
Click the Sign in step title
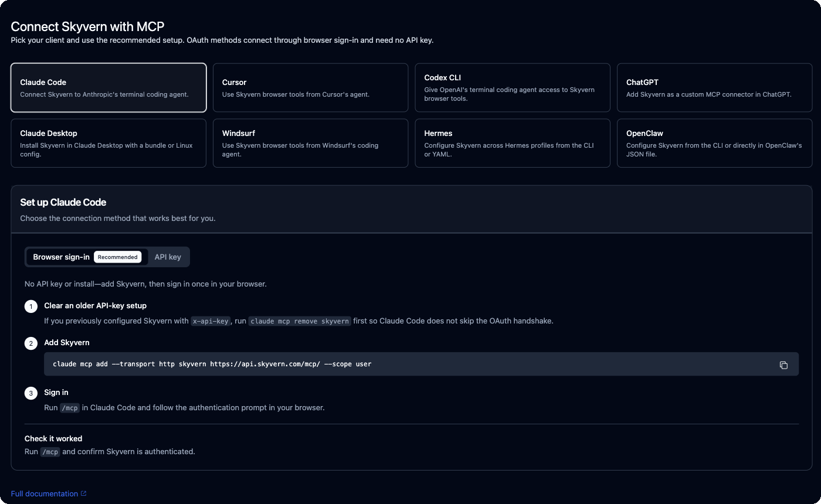(56, 393)
